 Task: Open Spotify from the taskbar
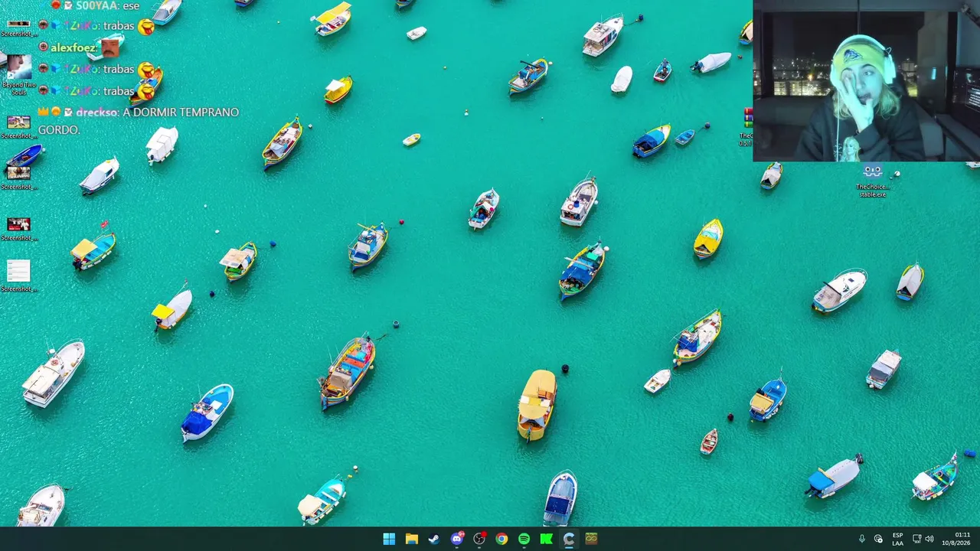pos(524,539)
